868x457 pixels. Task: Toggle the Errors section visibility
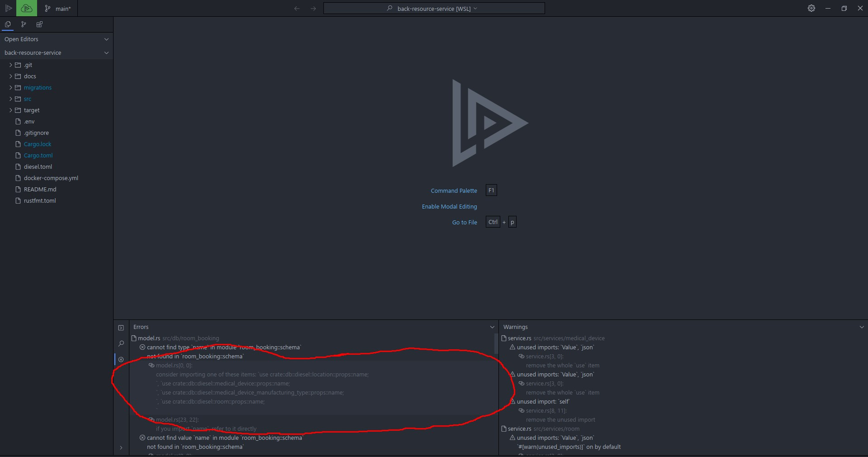(x=492, y=327)
